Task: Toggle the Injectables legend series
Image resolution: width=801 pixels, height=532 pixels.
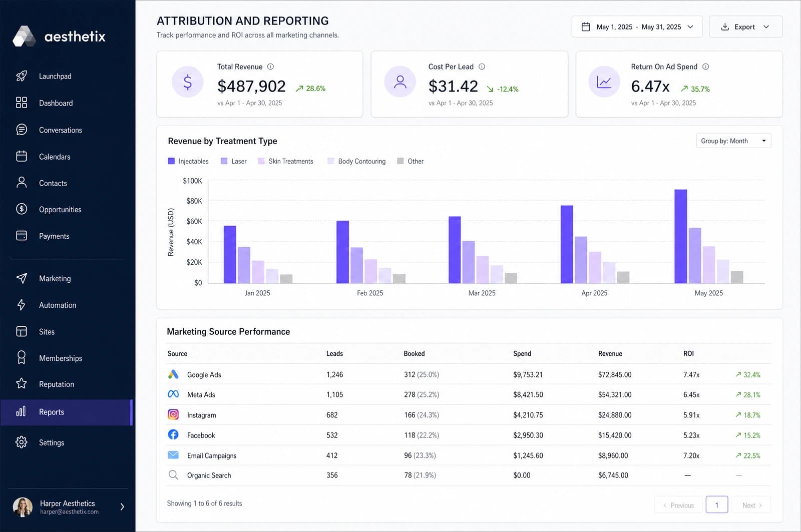Action: 188,161
